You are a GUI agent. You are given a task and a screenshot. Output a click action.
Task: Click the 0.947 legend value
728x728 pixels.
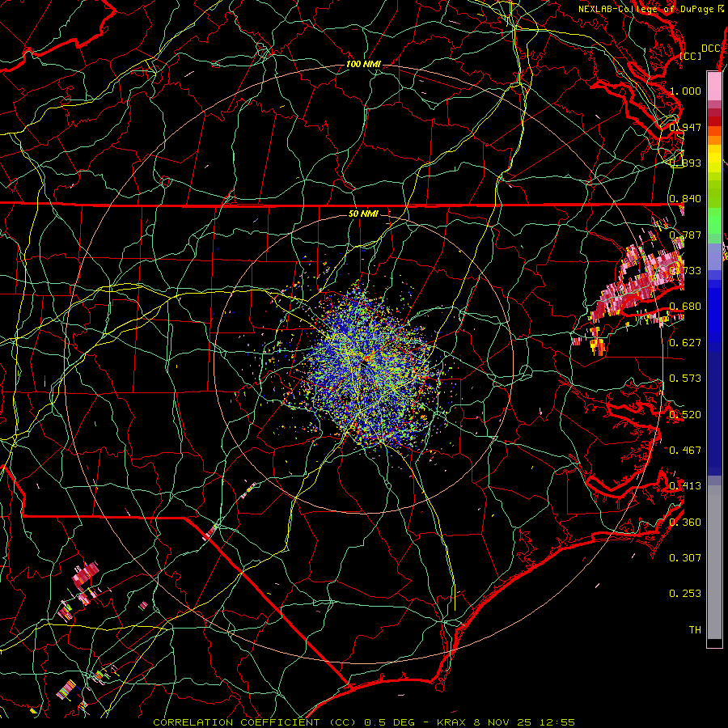click(x=685, y=127)
